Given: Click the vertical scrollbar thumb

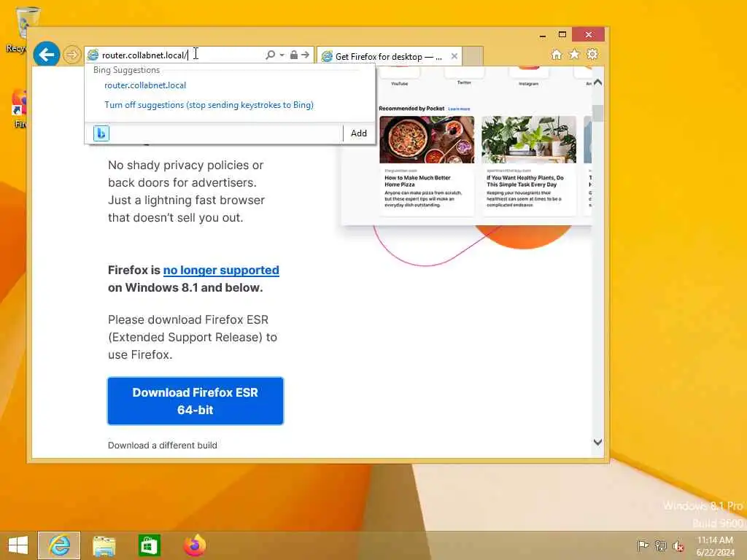Looking at the screenshot, I should (598, 113).
